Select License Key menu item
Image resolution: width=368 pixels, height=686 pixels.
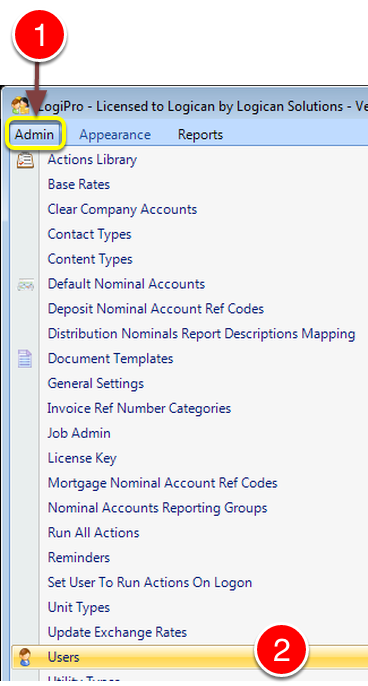coord(82,458)
